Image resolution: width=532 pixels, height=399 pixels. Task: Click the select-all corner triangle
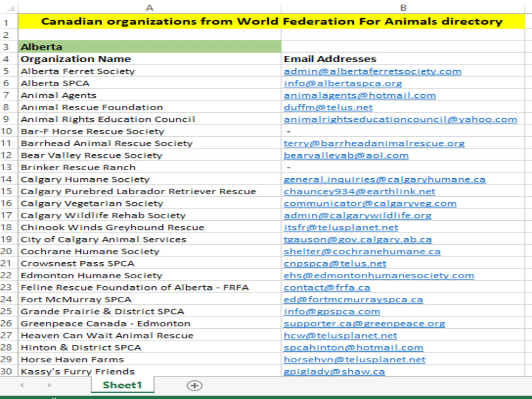point(11,8)
